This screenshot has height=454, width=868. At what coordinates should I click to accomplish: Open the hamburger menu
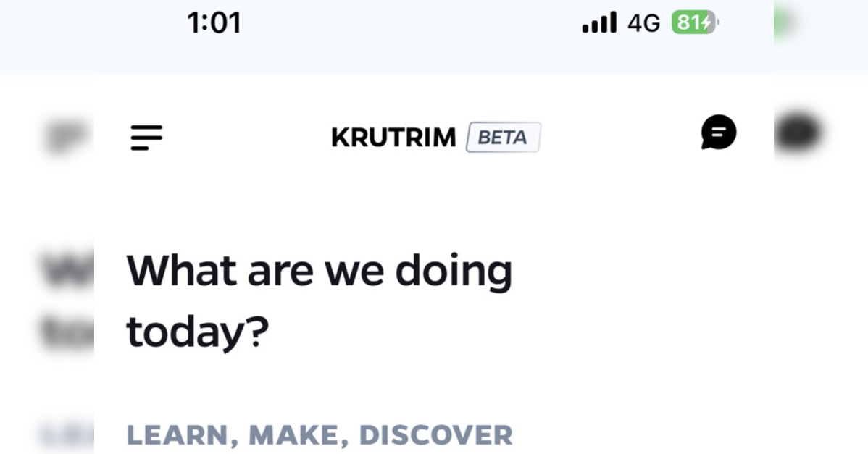point(146,137)
